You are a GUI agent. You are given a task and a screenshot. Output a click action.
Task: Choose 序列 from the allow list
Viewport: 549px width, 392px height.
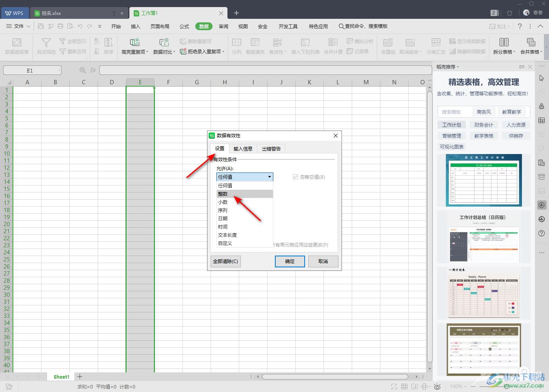pos(245,210)
